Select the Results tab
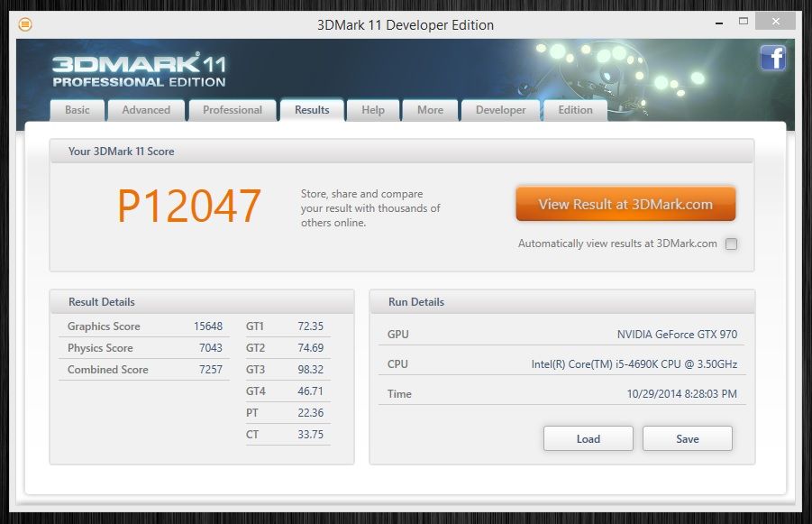This screenshot has height=524, width=812. pos(312,110)
